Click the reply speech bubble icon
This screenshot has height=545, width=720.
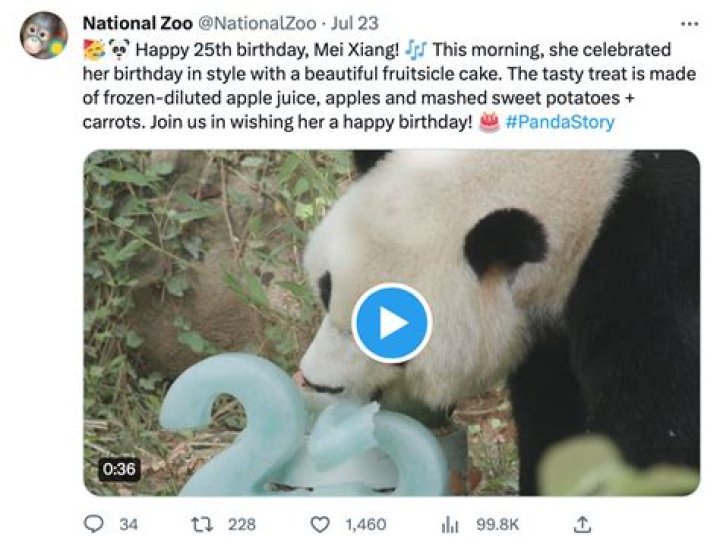[x=95, y=524]
